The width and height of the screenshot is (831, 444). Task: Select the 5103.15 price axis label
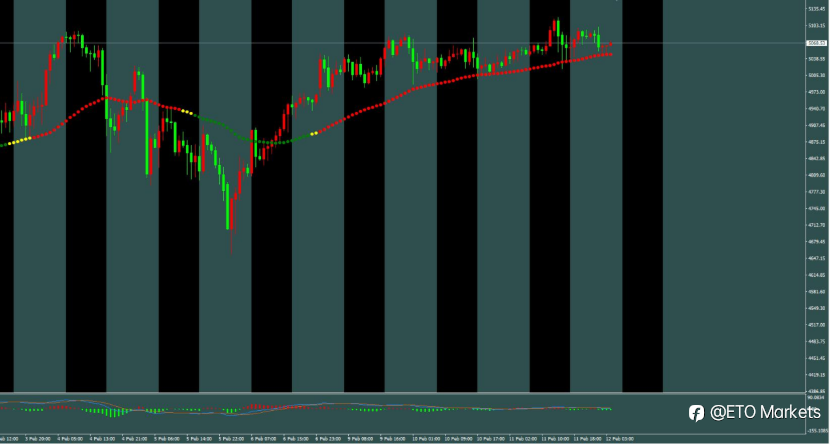[x=817, y=25]
